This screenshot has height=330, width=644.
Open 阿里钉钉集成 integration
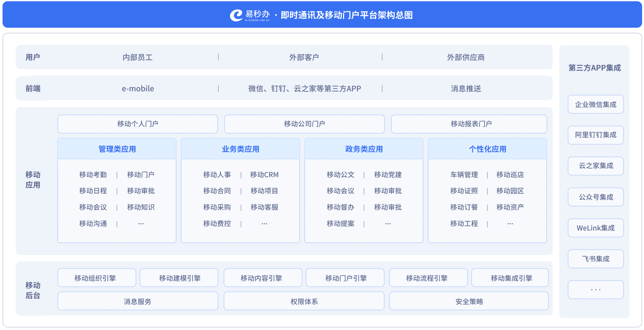(x=595, y=135)
